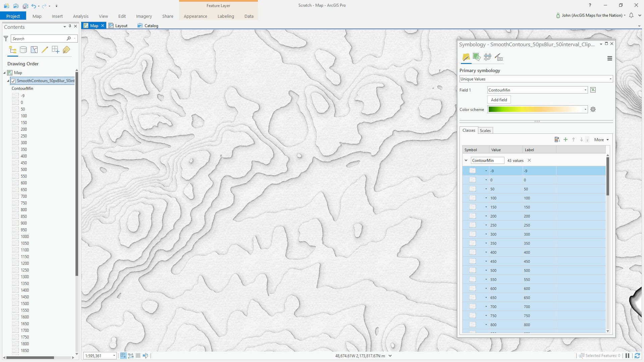The image size is (644, 362).
Task: Click the Advanced symbology options icon
Action: (x=498, y=57)
